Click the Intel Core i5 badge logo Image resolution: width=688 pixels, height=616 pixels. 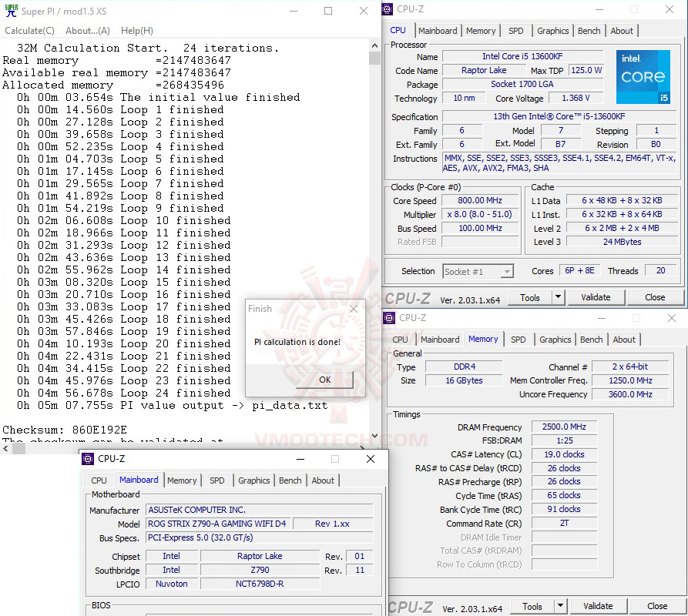(643, 76)
